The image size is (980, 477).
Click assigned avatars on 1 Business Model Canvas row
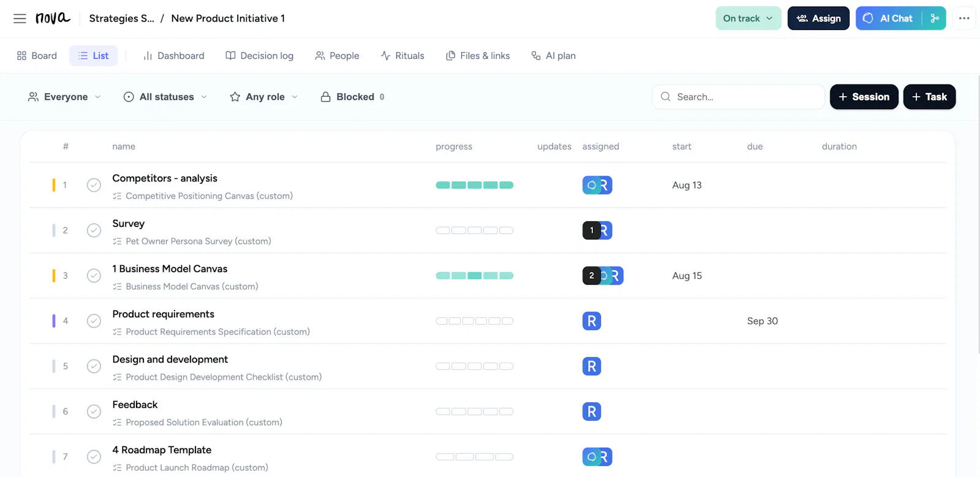[603, 276]
